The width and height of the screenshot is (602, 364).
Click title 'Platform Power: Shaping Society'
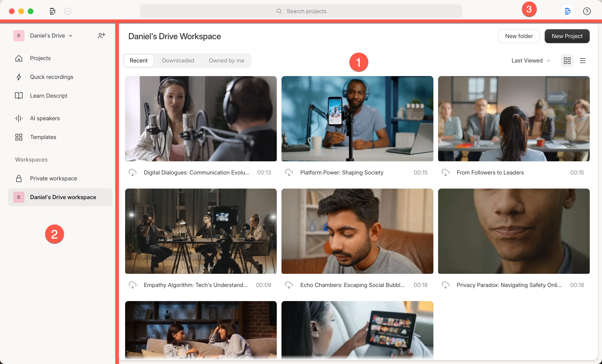click(x=342, y=172)
